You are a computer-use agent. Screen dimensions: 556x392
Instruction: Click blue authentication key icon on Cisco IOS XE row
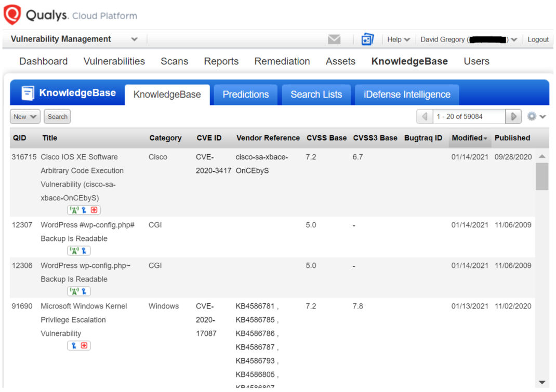pos(84,210)
